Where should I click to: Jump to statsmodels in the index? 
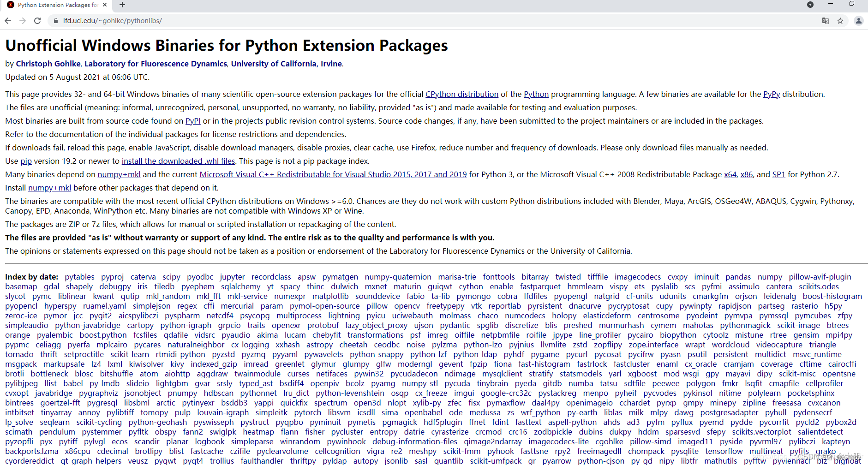coord(581,374)
